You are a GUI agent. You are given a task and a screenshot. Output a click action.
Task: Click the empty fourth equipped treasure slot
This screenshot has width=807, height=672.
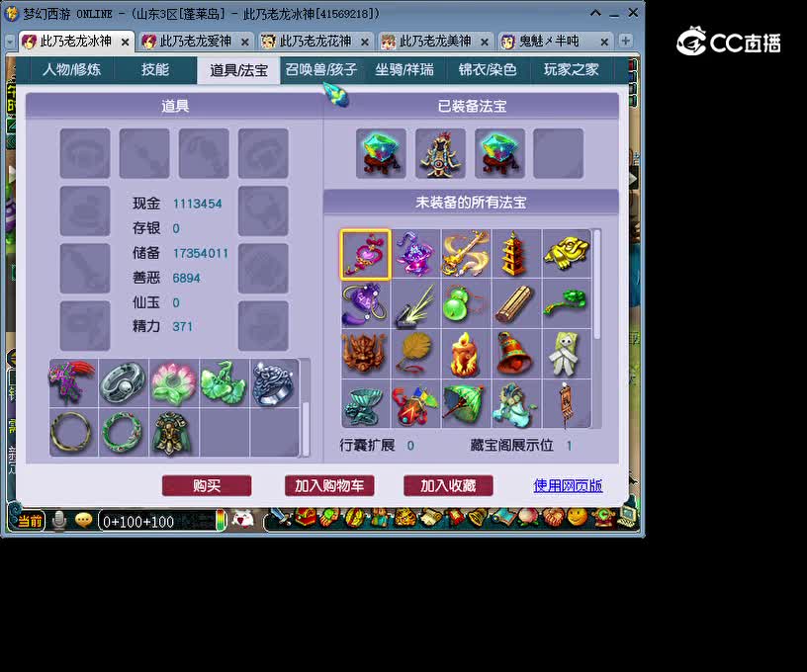coord(559,154)
